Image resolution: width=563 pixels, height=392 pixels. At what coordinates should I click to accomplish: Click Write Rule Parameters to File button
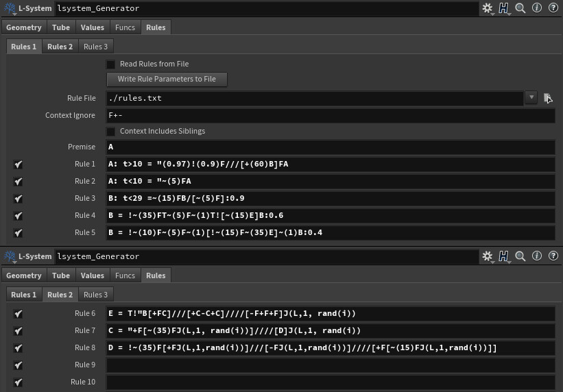tap(167, 79)
